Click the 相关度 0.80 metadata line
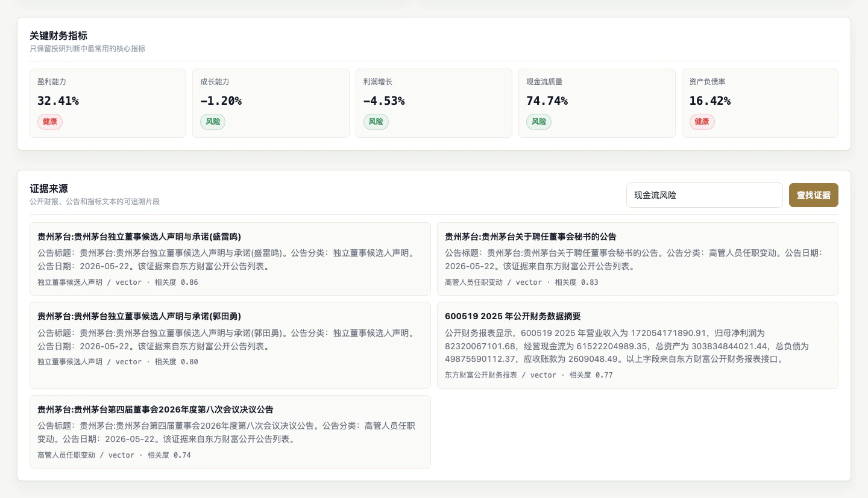 118,362
